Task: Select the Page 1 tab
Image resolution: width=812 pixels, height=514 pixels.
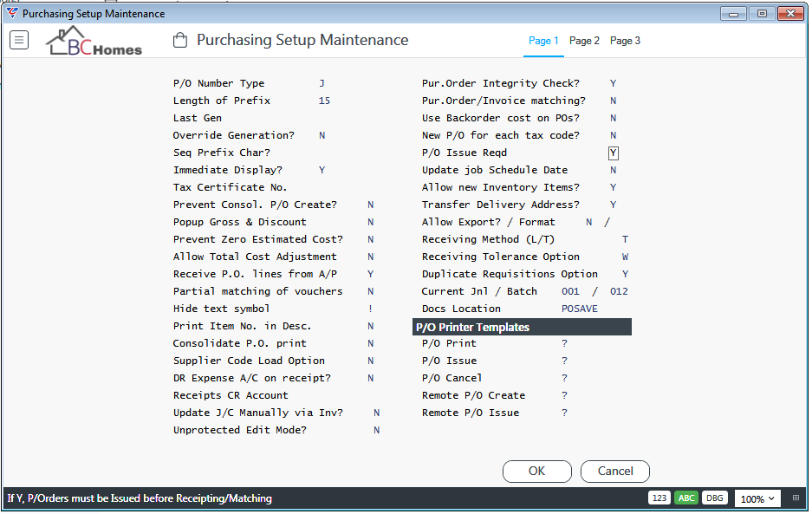Action: click(543, 41)
